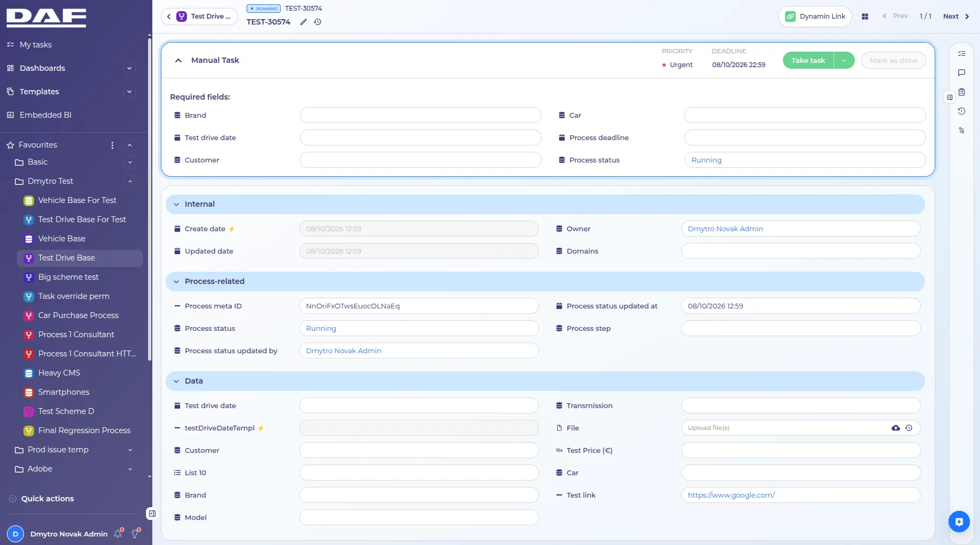Open the comments icon in the right sidebar
Viewport: 980px width, 545px height.
pyautogui.click(x=961, y=72)
